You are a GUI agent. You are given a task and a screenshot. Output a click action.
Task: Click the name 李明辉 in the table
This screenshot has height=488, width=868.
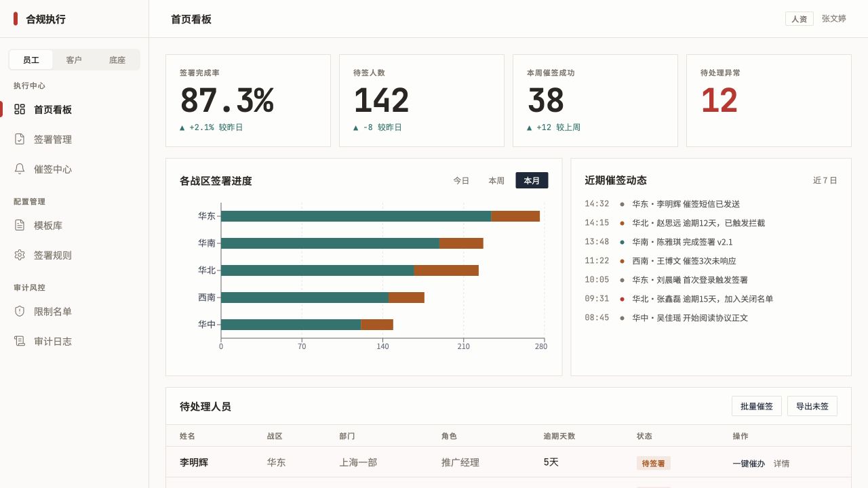(194, 462)
